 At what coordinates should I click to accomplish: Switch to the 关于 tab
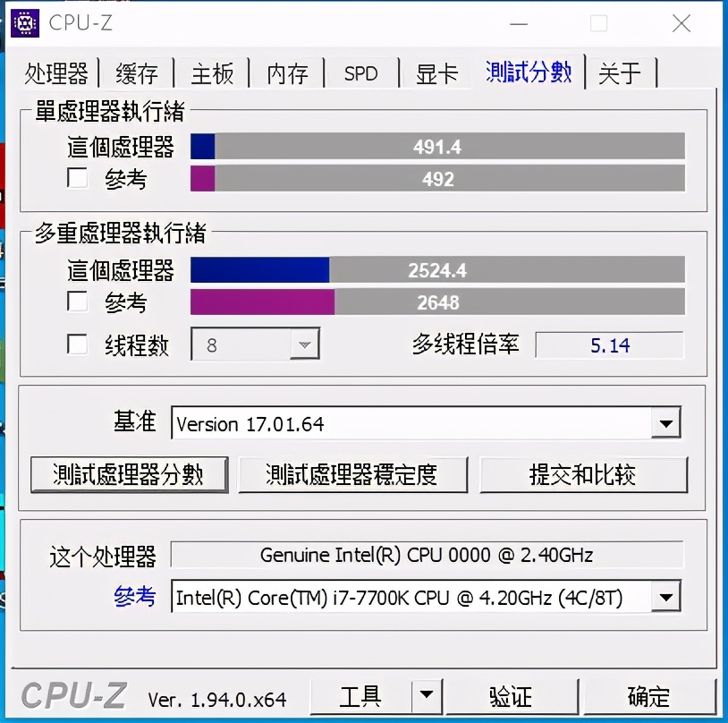click(620, 73)
